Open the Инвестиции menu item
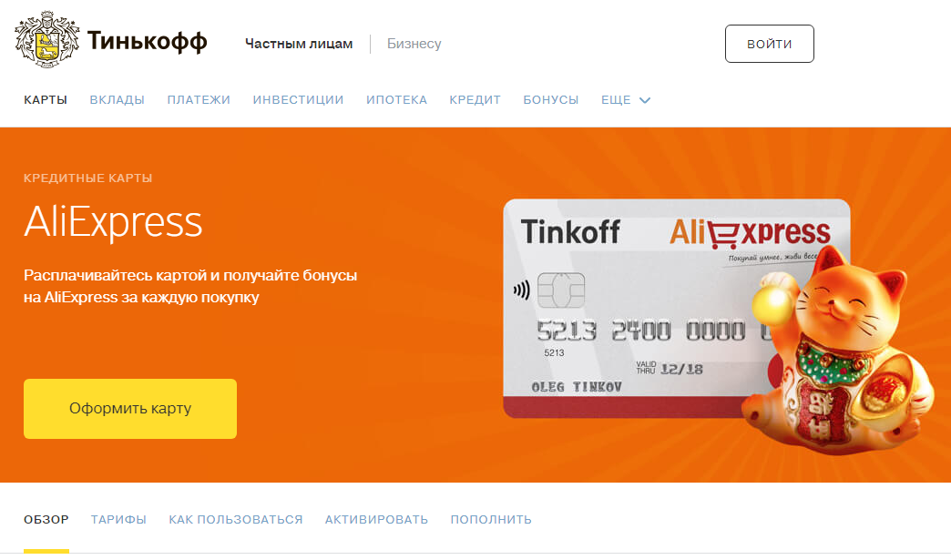This screenshot has height=560, width=951. click(x=299, y=100)
